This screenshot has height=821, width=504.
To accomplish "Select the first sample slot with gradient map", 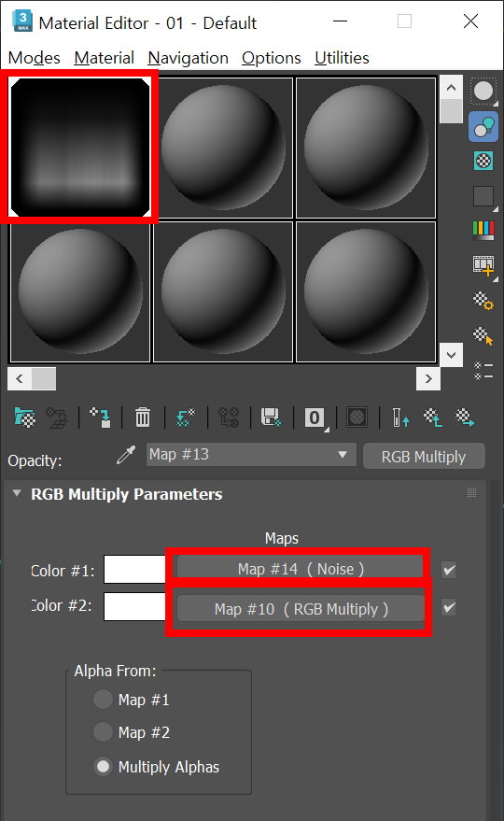I will pos(80,148).
